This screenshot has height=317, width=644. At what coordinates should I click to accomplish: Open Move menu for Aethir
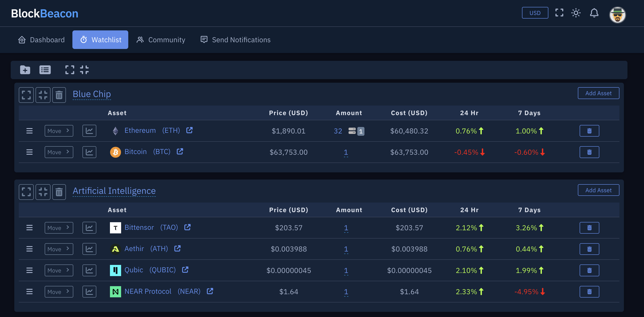pos(59,249)
